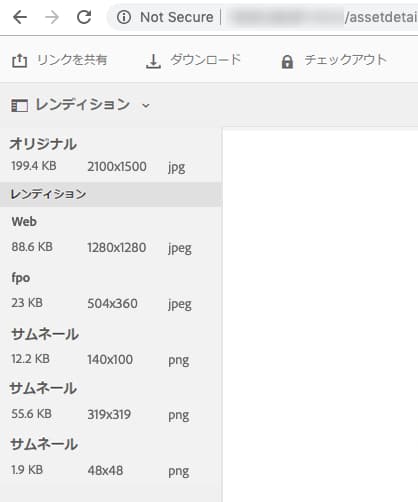Click the 1280x1280 dimensions
This screenshot has height=502, width=418.
(117, 248)
